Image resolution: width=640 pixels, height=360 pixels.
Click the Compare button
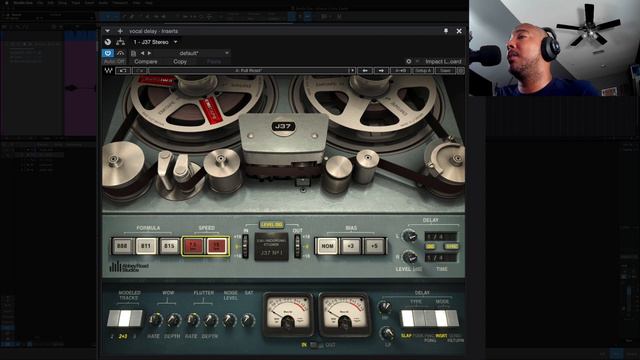146,62
